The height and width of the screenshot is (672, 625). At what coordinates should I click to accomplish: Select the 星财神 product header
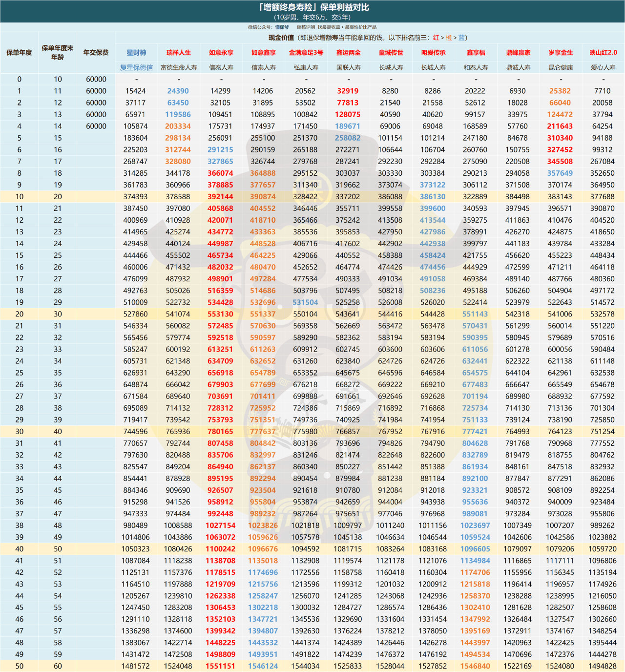pos(136,52)
